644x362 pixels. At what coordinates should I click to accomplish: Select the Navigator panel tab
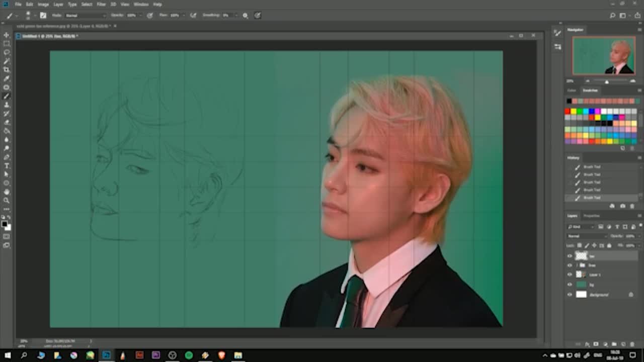[x=576, y=30]
